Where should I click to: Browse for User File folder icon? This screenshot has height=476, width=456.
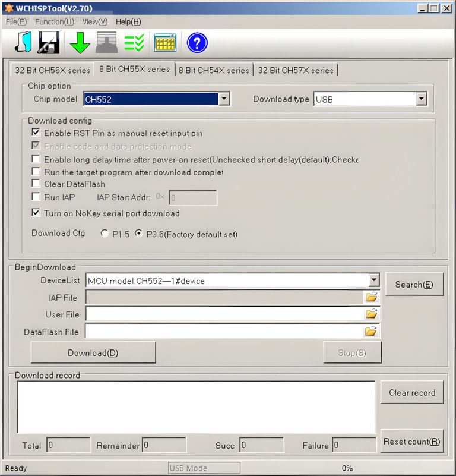click(x=371, y=314)
